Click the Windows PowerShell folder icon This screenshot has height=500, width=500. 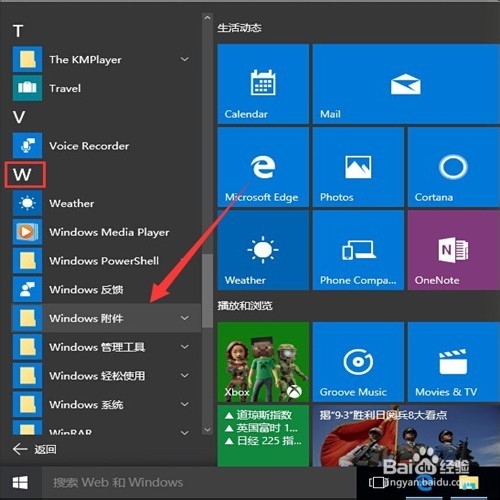[27, 260]
